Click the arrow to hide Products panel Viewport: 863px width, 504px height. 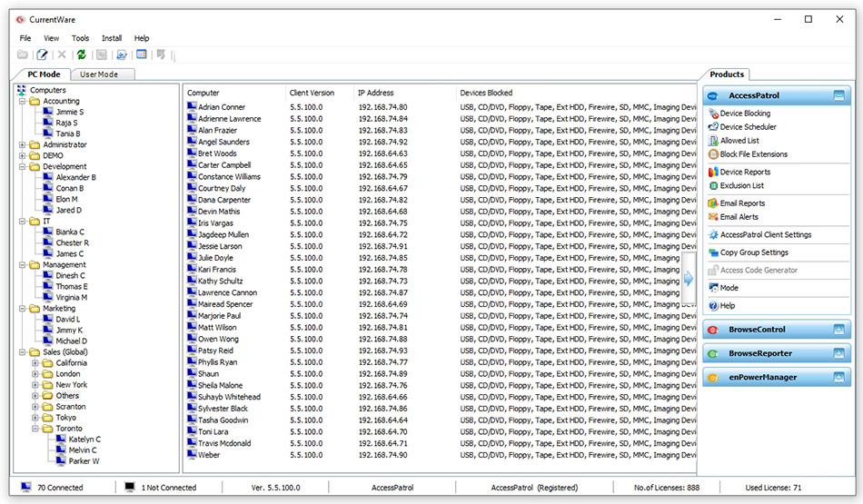tap(688, 280)
